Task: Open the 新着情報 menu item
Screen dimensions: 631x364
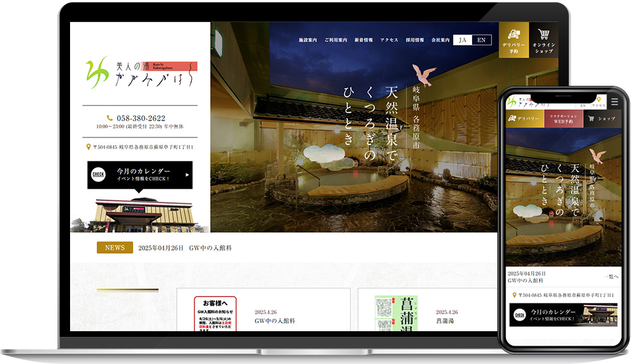Action: (x=363, y=40)
